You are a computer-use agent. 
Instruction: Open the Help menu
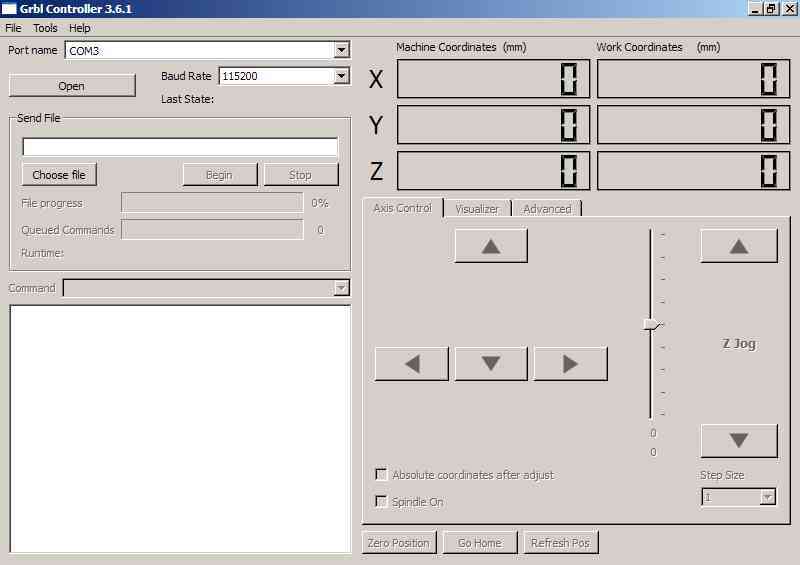click(x=80, y=28)
